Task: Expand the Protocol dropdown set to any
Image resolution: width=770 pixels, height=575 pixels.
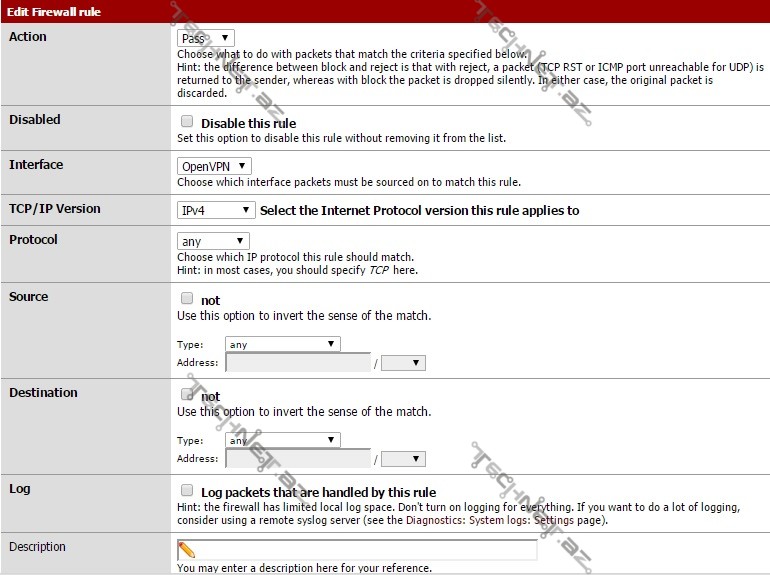Action: [213, 241]
